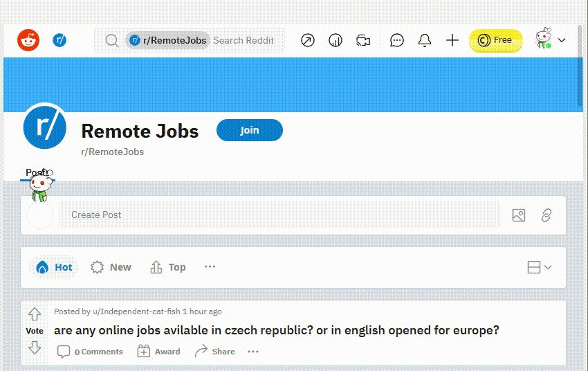The height and width of the screenshot is (371, 588).
Task: Click the "1 hour ago" timestamp
Action: [202, 311]
